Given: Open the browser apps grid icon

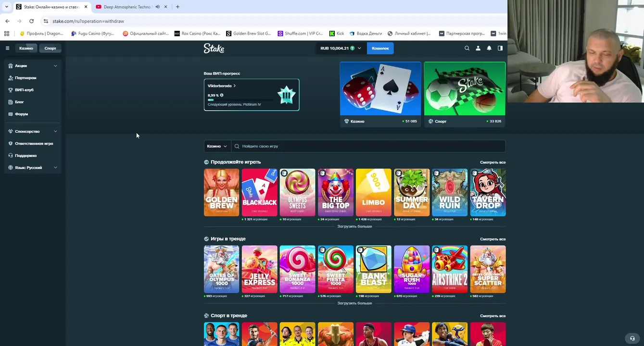Looking at the screenshot, I should (7, 34).
